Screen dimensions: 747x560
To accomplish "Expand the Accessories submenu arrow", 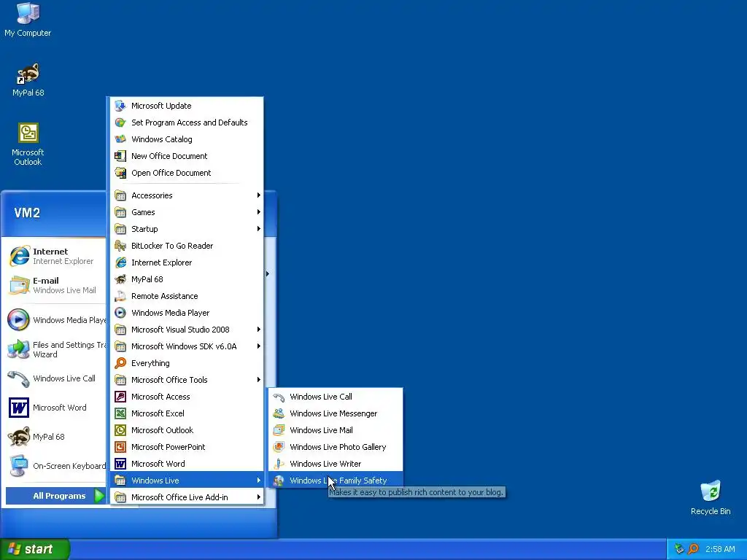I will click(x=259, y=195).
